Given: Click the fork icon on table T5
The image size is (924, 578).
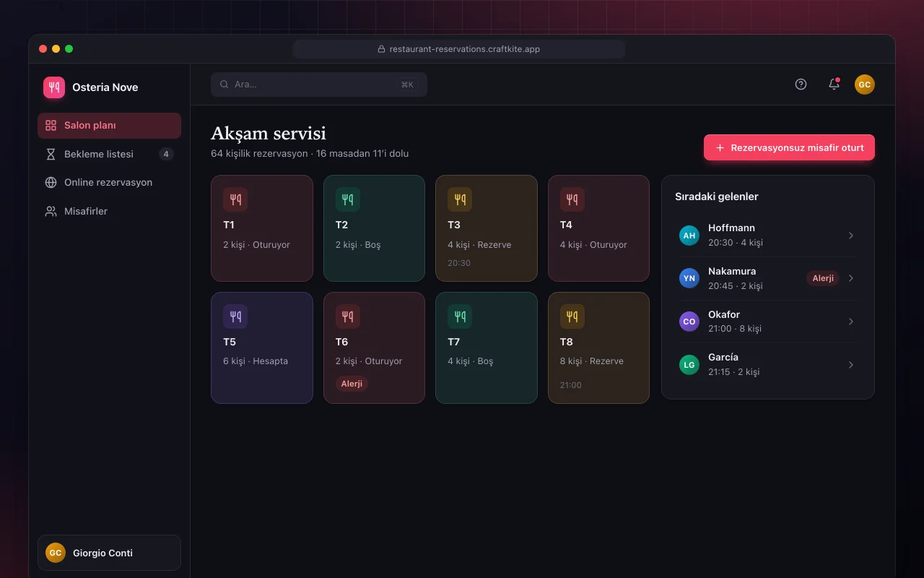Looking at the screenshot, I should coord(235,316).
